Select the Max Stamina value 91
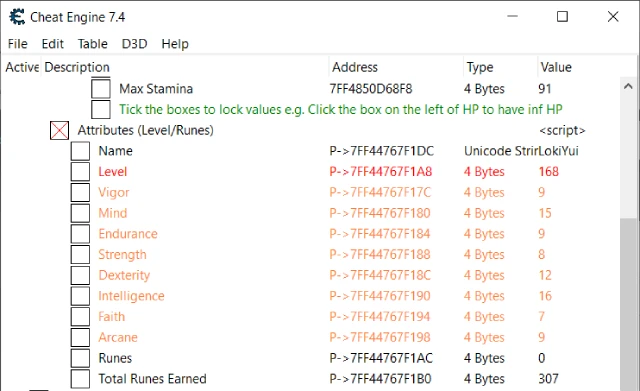 click(x=545, y=89)
